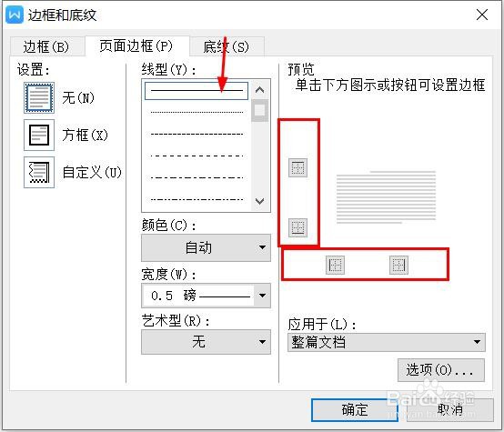
Task: Toggle the bottom border button in preview
Action: [298, 227]
